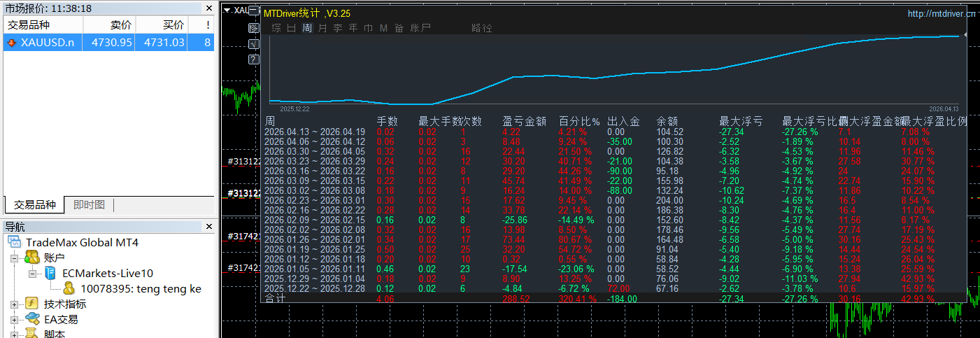
Task: Select the 综 summary tab in MTDriver
Action: (276, 28)
